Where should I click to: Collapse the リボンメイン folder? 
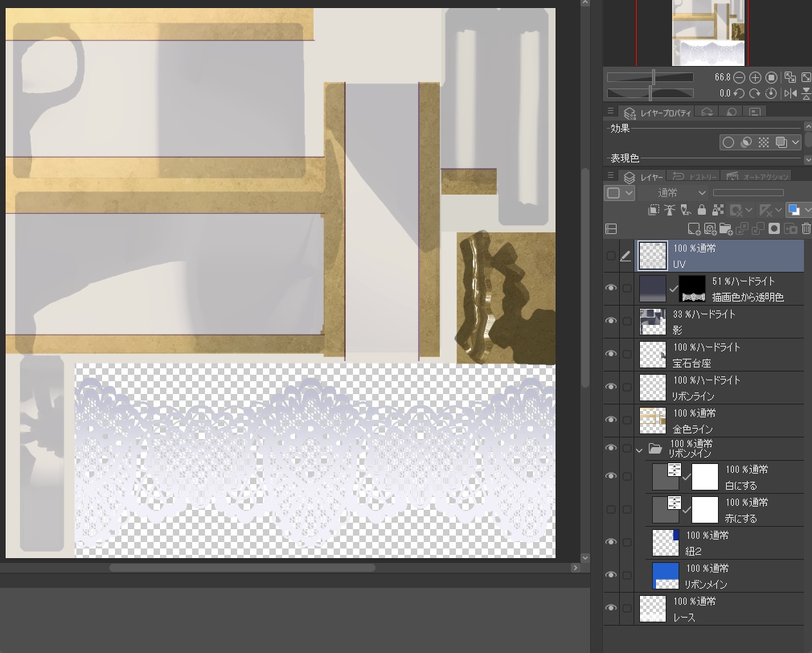point(639,450)
